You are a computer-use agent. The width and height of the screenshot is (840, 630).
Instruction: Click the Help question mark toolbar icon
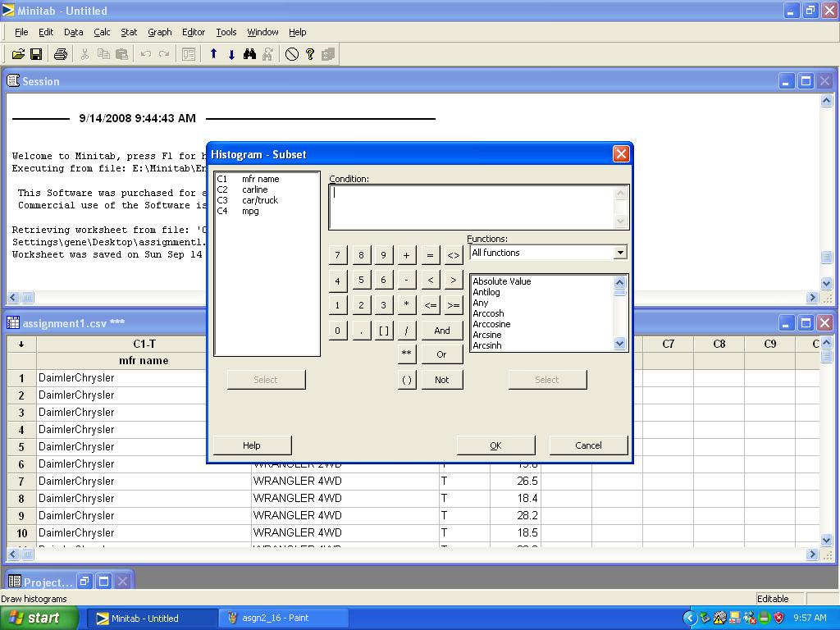tap(310, 54)
